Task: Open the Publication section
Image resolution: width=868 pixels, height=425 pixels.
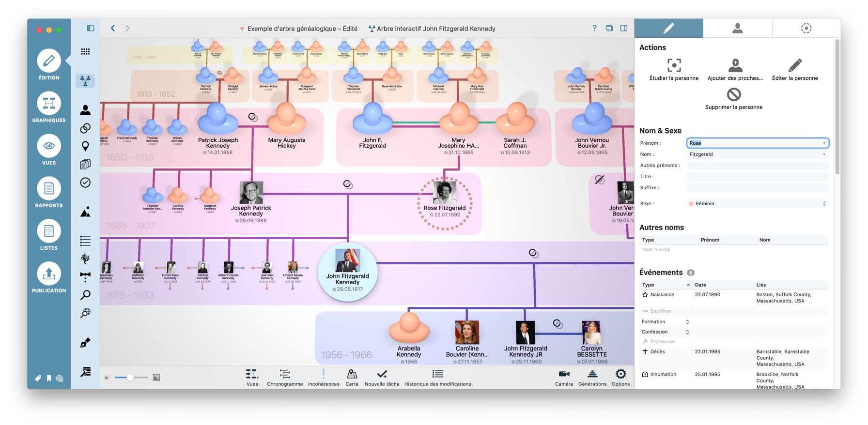Action: (x=49, y=278)
